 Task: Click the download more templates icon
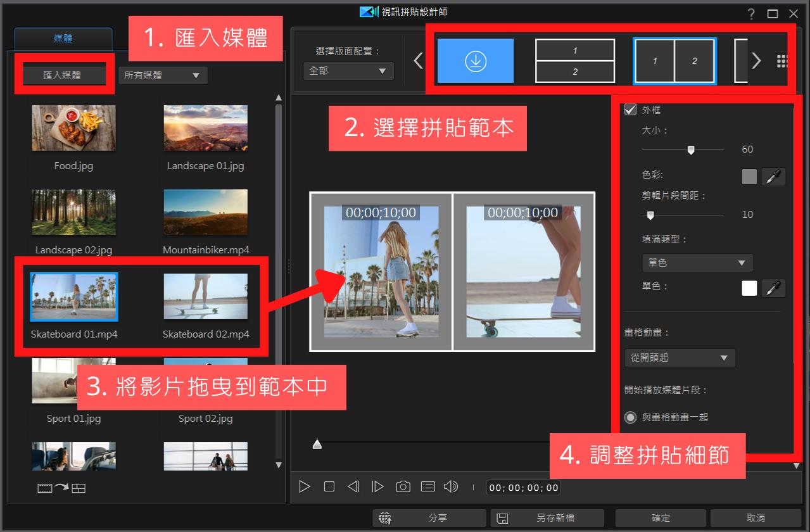[475, 61]
